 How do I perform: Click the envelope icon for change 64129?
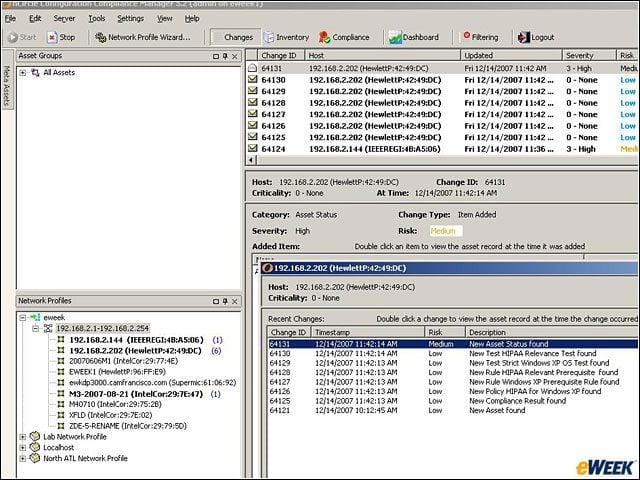pos(253,91)
